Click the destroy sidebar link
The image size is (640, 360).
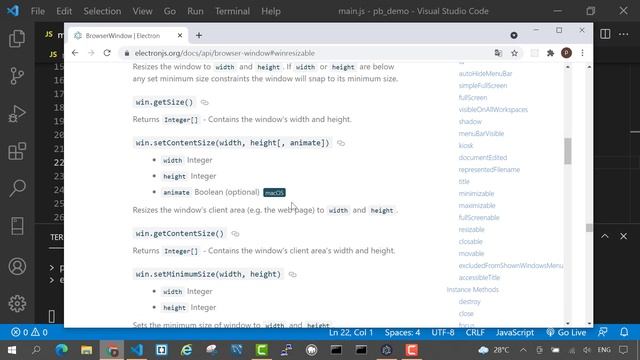[x=469, y=302]
